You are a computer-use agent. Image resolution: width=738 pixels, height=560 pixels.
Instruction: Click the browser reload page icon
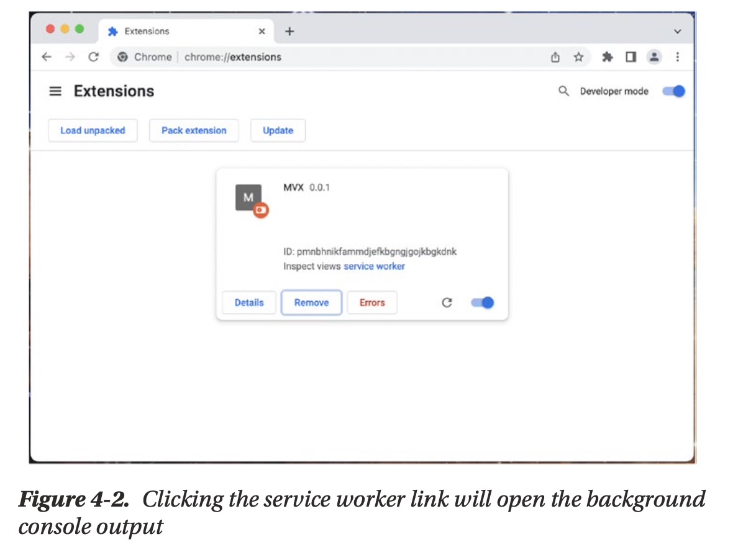pos(94,57)
